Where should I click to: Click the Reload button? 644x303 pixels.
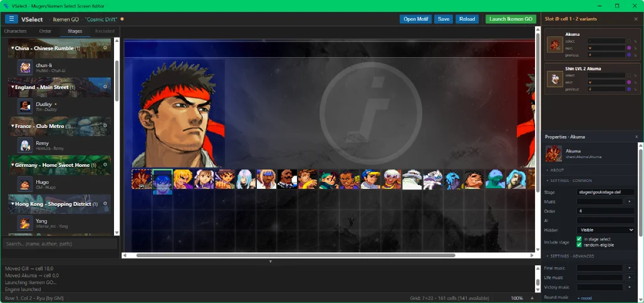point(467,19)
